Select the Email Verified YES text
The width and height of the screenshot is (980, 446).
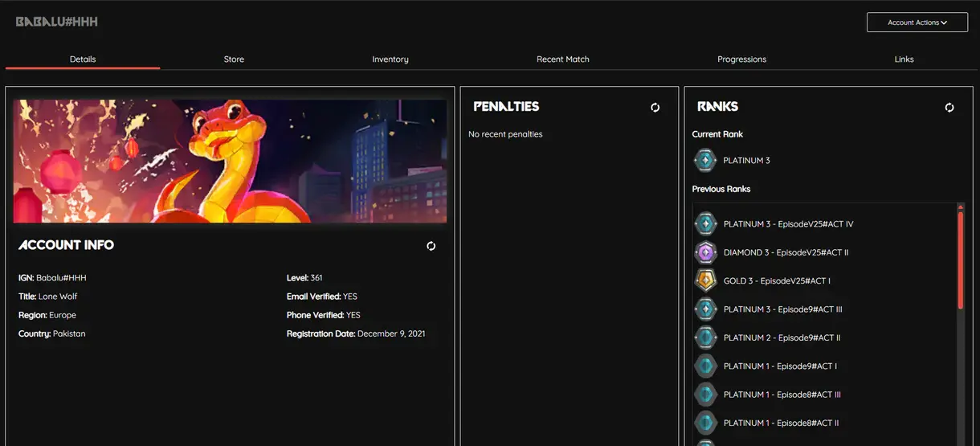coord(322,297)
